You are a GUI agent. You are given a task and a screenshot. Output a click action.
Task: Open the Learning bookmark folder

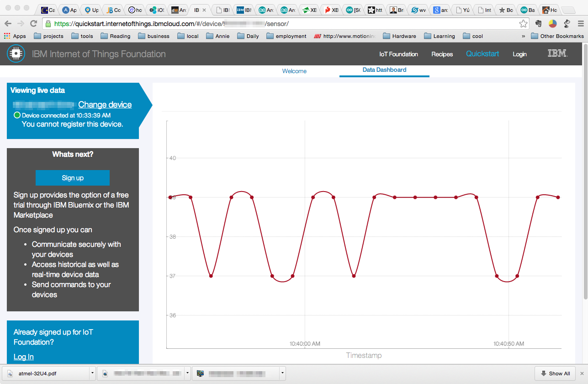point(440,36)
